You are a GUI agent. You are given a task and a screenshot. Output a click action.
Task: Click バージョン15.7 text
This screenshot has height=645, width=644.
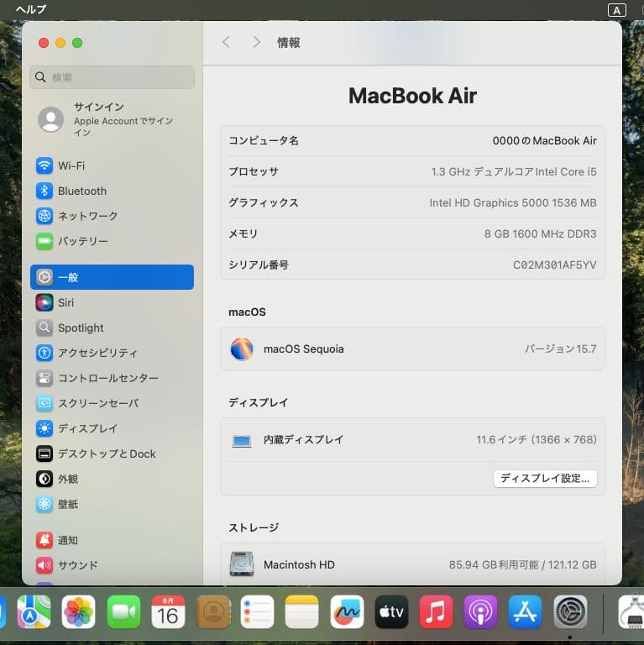(561, 349)
